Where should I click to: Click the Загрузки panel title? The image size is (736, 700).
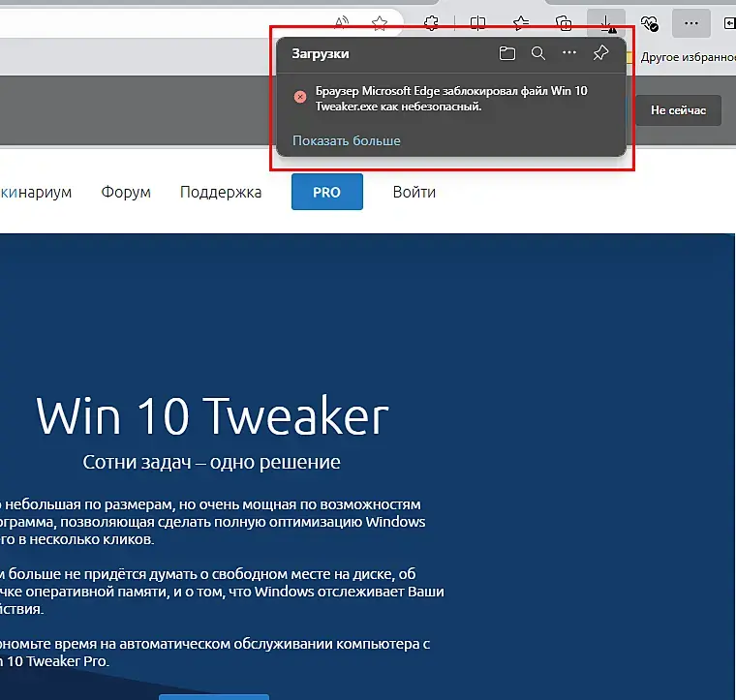[x=321, y=54]
